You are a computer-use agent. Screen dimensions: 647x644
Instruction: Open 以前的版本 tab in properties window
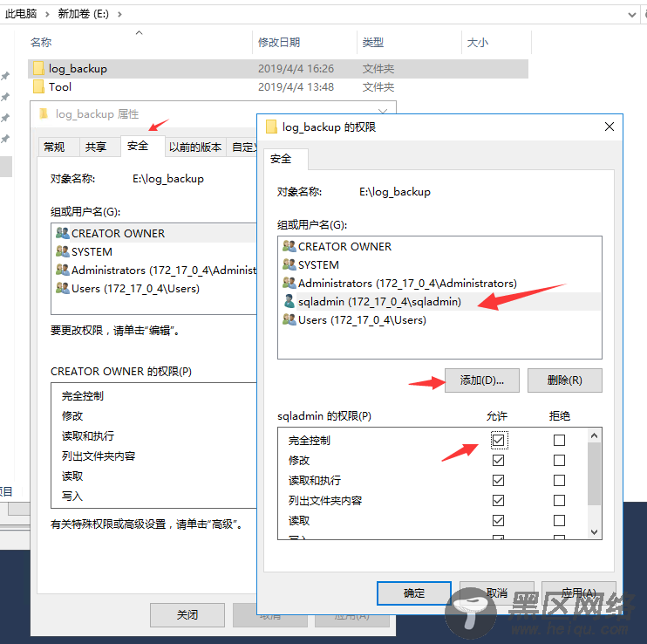[195, 147]
